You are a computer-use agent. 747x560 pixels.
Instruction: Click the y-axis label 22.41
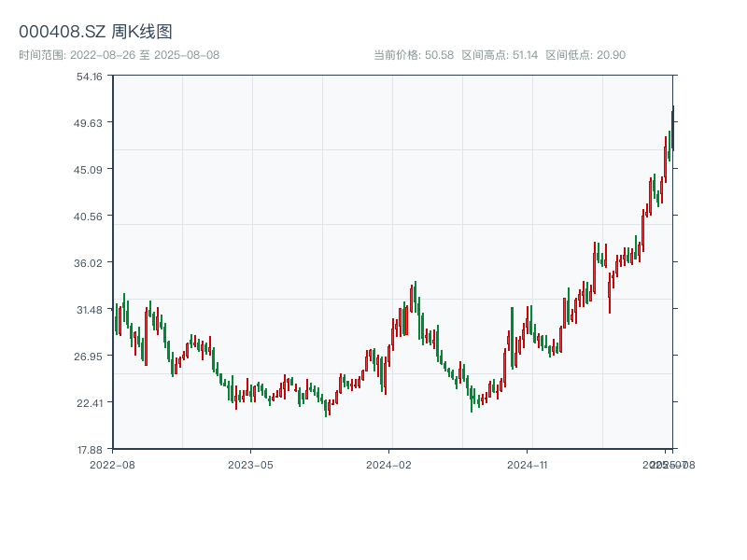90,403
